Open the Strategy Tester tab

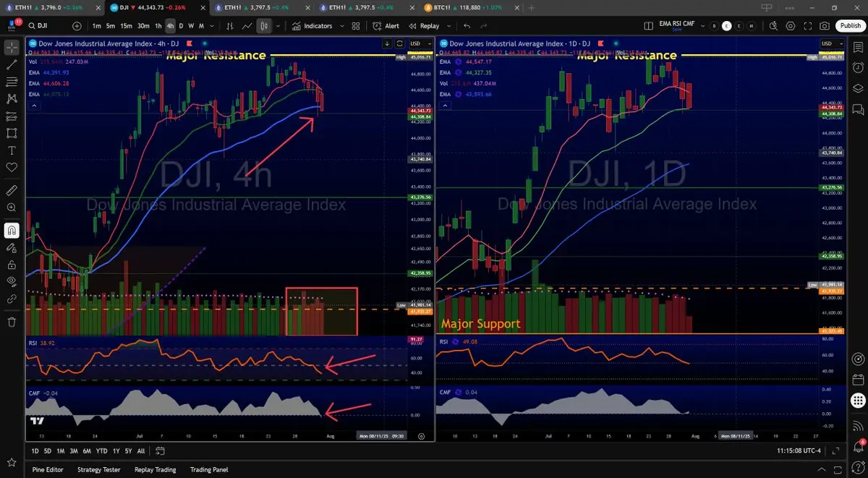click(x=99, y=469)
